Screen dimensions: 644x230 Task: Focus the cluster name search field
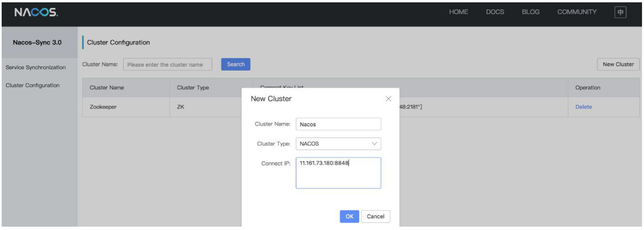(x=167, y=65)
